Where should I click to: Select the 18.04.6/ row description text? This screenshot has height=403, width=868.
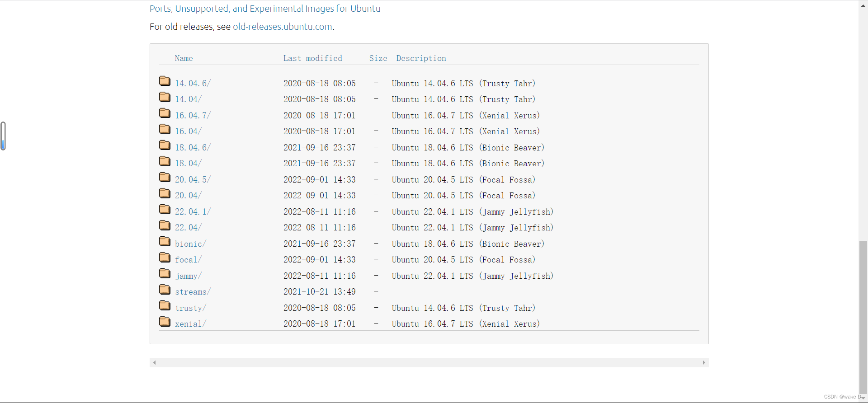point(468,148)
